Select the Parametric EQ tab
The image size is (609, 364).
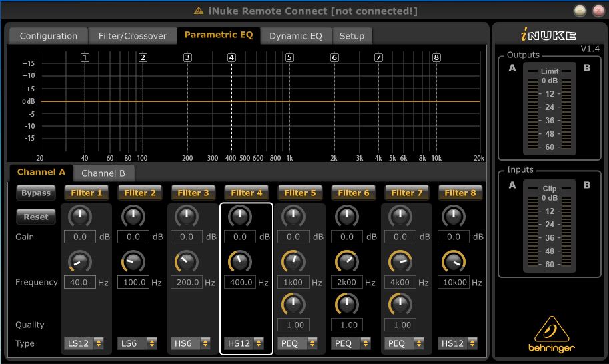[219, 35]
